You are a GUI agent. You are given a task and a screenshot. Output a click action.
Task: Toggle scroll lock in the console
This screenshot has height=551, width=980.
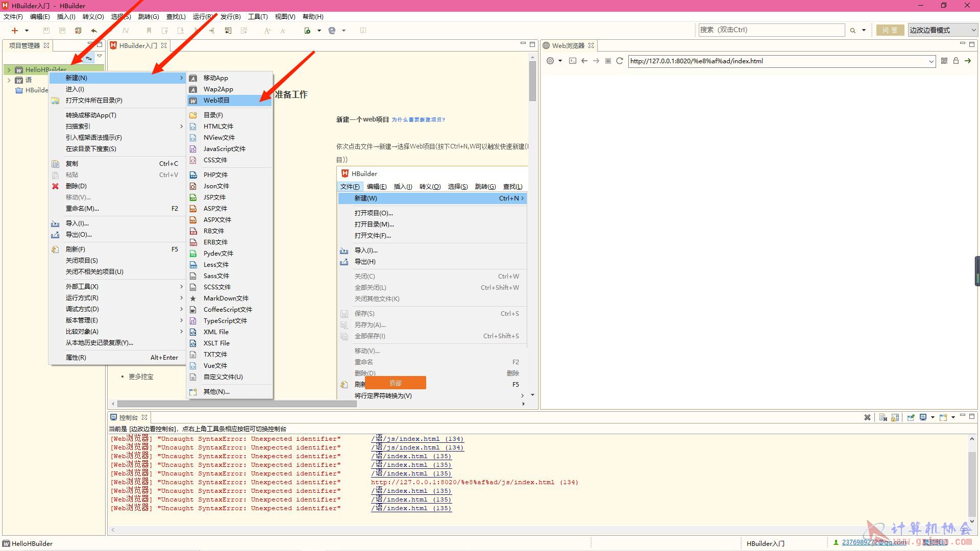click(895, 417)
